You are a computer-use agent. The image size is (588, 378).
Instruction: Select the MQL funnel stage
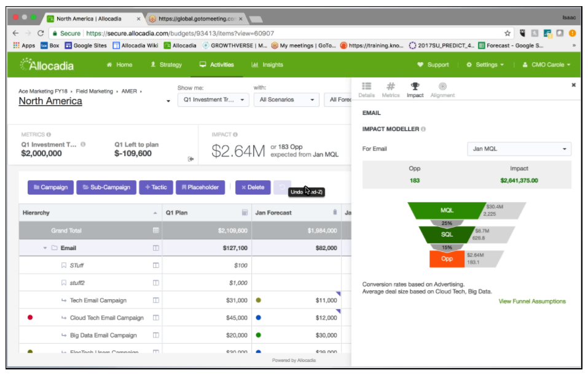(447, 210)
